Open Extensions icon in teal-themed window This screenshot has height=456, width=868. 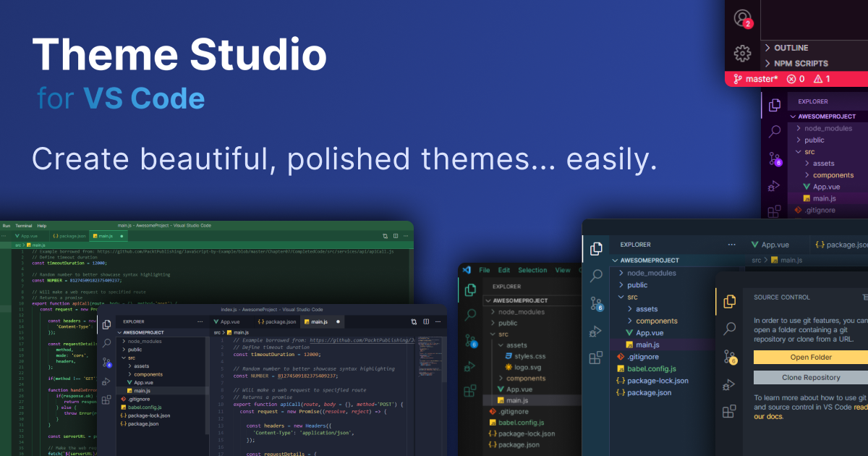596,358
